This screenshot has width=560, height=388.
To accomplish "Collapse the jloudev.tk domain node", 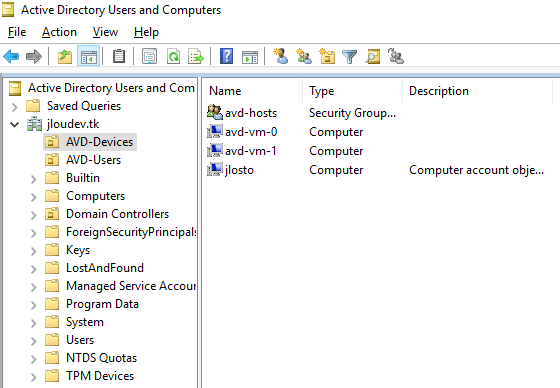I will (x=15, y=124).
